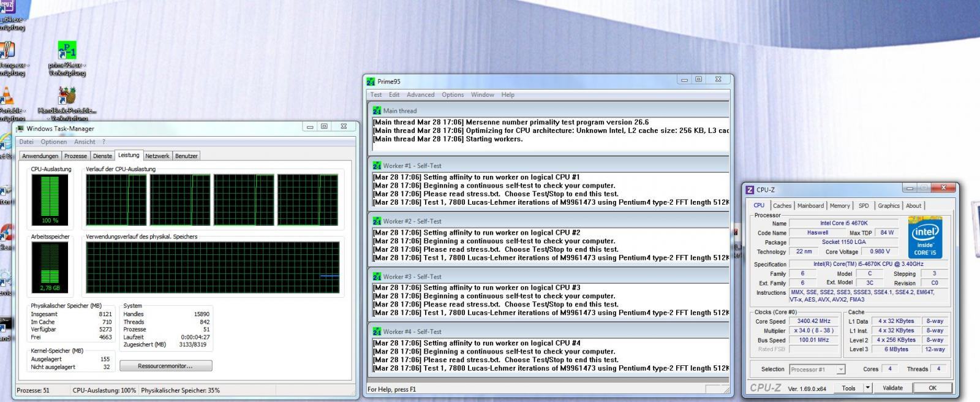Open the Options menu in Prime95
Image resolution: width=980 pixels, height=402 pixels.
point(453,95)
